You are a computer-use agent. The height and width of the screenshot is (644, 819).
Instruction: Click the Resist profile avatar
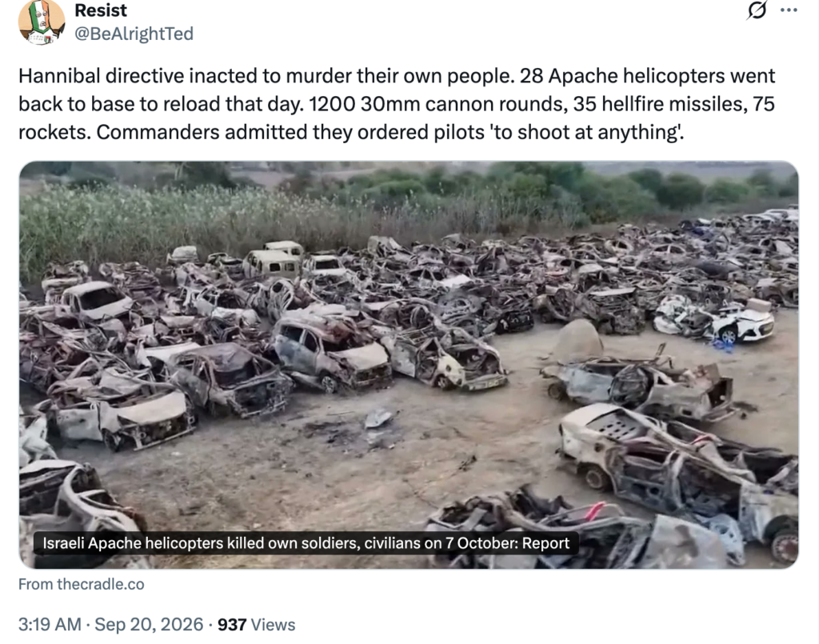click(x=42, y=22)
